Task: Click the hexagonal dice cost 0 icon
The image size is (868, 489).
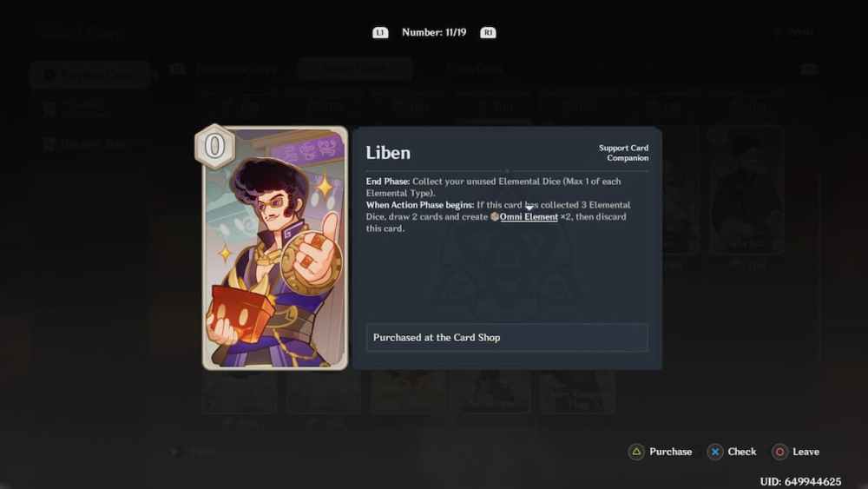Action: (x=214, y=146)
